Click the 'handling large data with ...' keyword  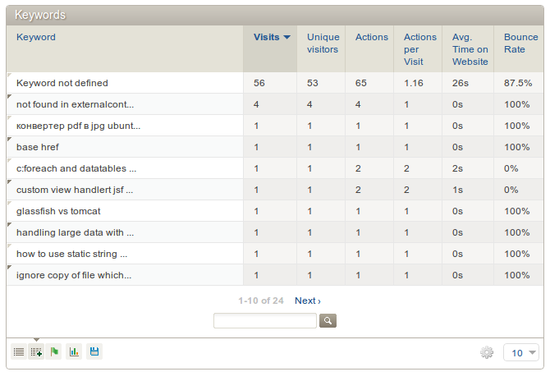[75, 233]
